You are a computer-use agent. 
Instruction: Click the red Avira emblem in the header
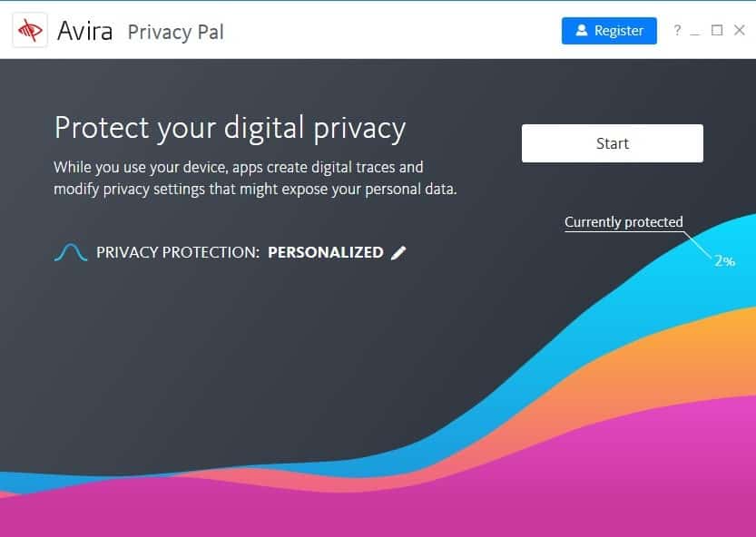tap(30, 30)
